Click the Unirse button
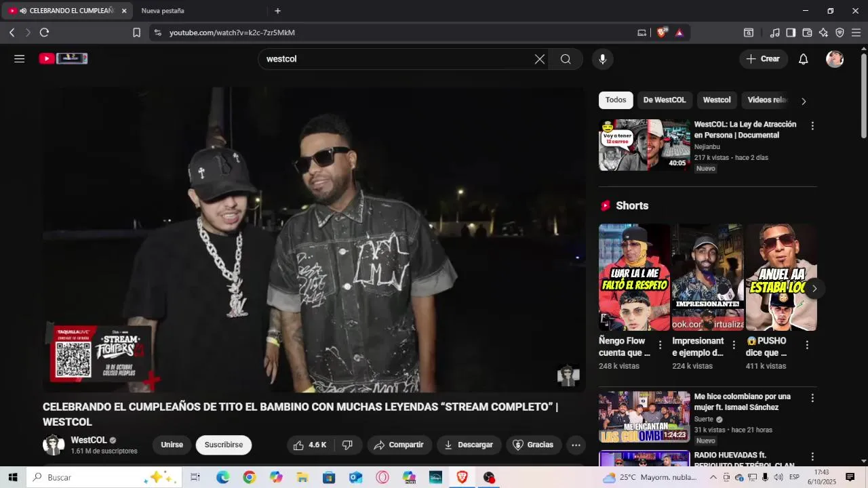Image resolution: width=868 pixels, height=488 pixels. point(172,445)
